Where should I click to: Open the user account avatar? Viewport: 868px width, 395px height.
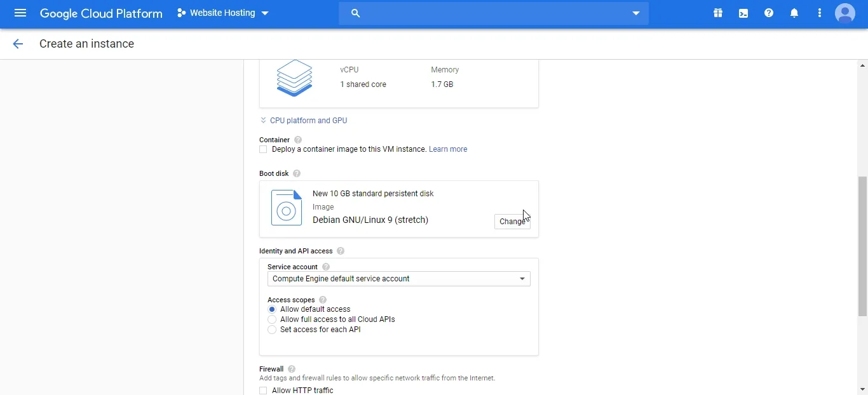click(x=845, y=13)
